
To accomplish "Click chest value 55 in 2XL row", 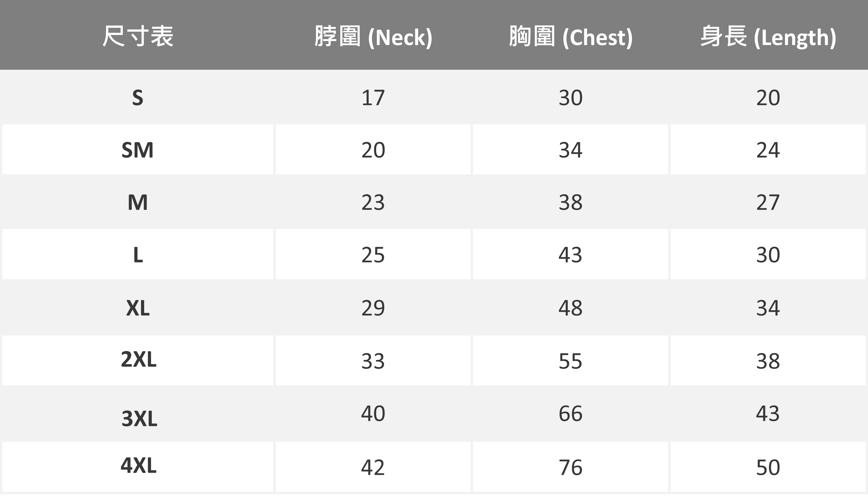I will (x=570, y=361).
